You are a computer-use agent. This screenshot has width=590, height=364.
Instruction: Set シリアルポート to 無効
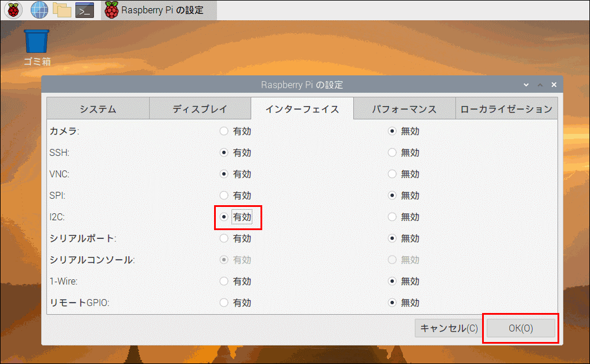(x=392, y=238)
